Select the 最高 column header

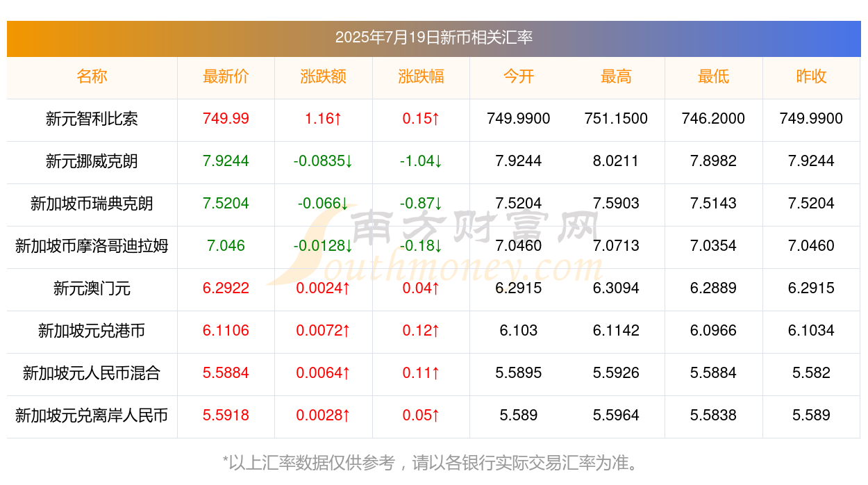(x=616, y=76)
